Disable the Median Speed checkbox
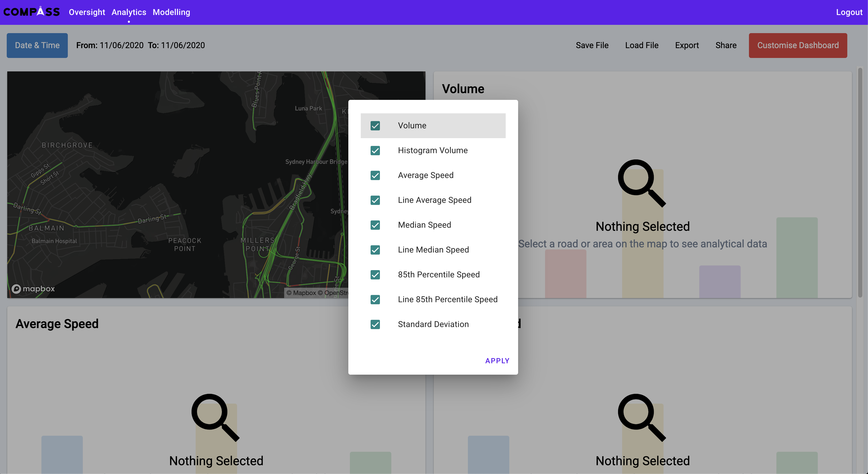This screenshot has height=474, width=868. tap(375, 225)
